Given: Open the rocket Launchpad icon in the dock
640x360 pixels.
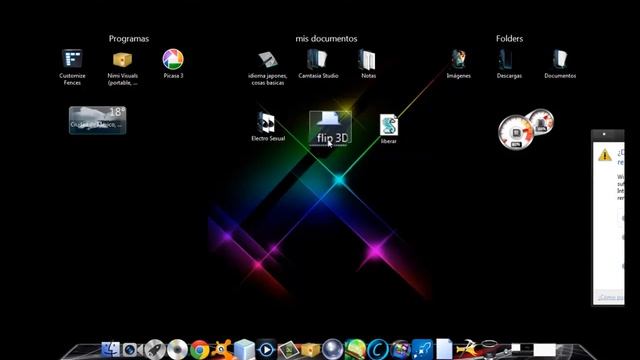Looking at the screenshot, I should 155,350.
